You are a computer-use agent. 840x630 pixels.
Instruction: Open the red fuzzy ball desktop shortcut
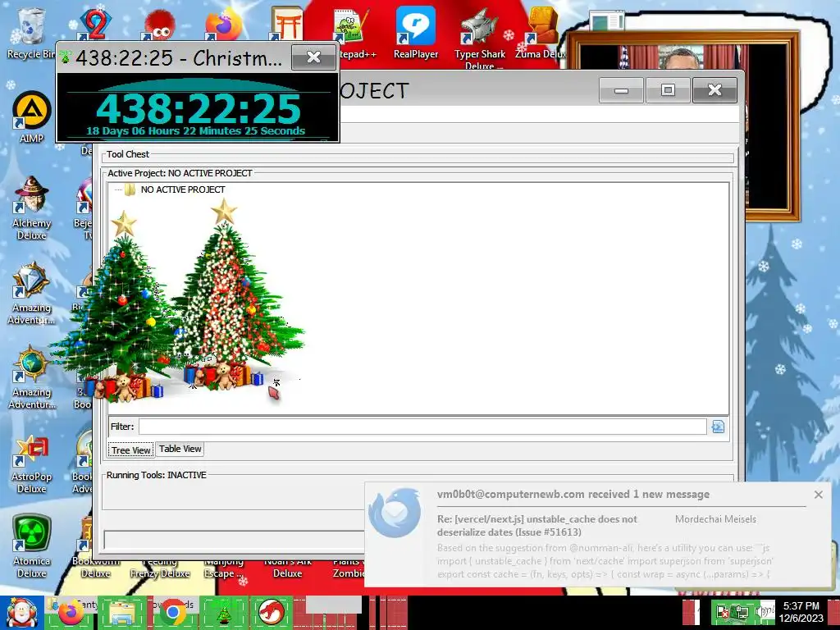click(x=159, y=25)
